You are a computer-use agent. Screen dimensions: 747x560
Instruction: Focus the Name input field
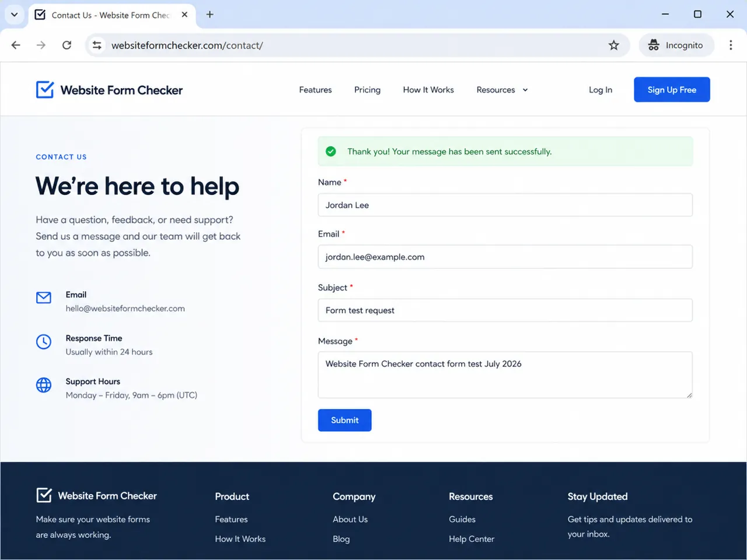click(505, 205)
